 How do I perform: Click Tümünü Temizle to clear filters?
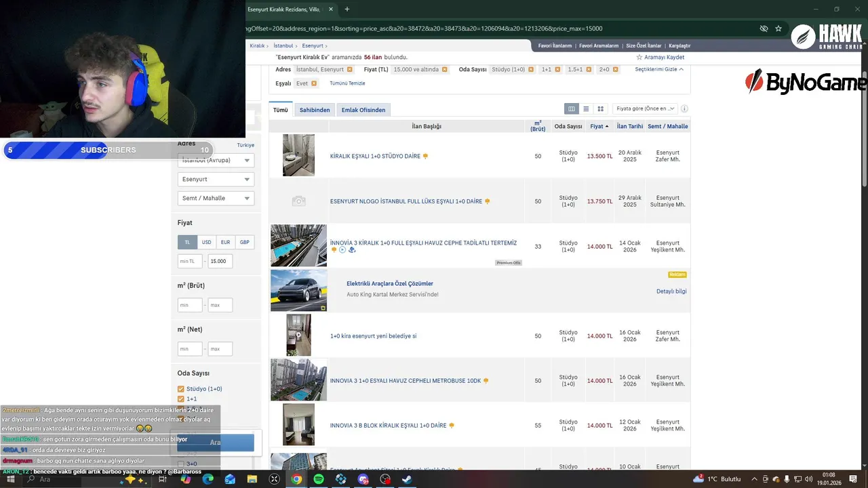(347, 83)
